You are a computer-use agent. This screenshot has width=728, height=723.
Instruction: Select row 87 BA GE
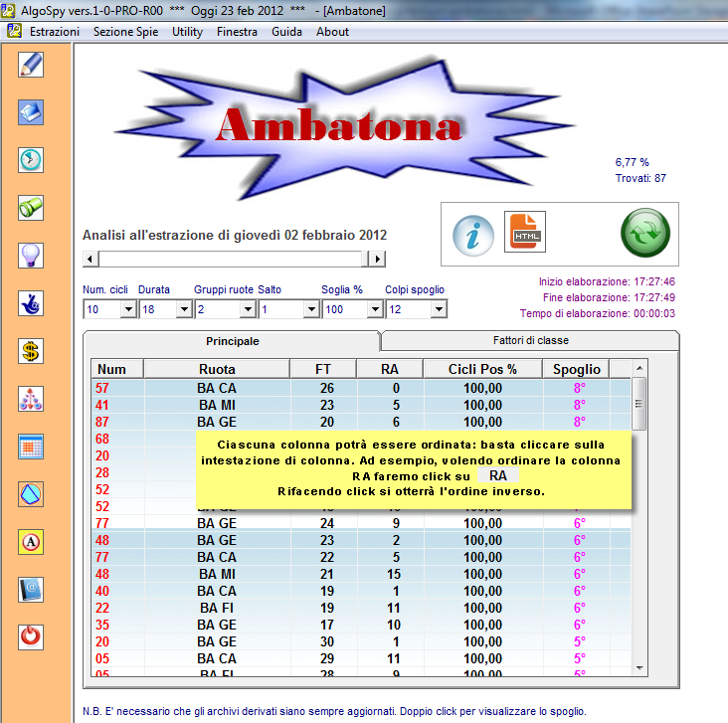(361, 422)
